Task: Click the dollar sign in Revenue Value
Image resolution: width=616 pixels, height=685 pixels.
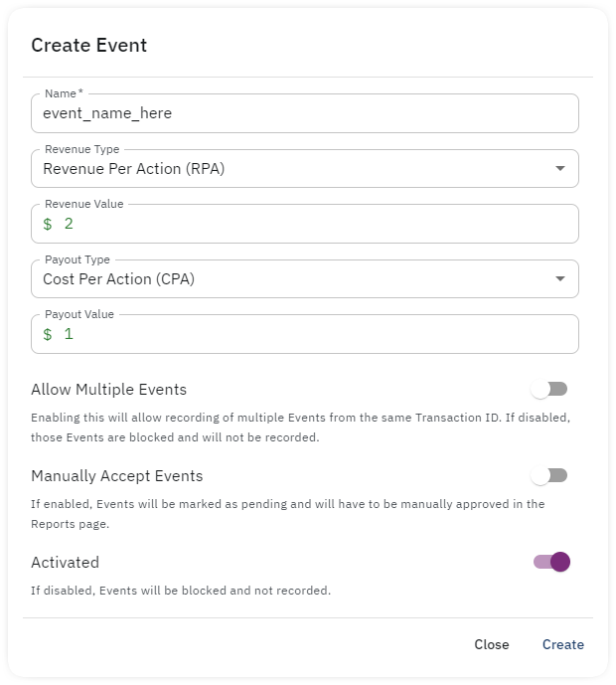Action: [x=48, y=224]
